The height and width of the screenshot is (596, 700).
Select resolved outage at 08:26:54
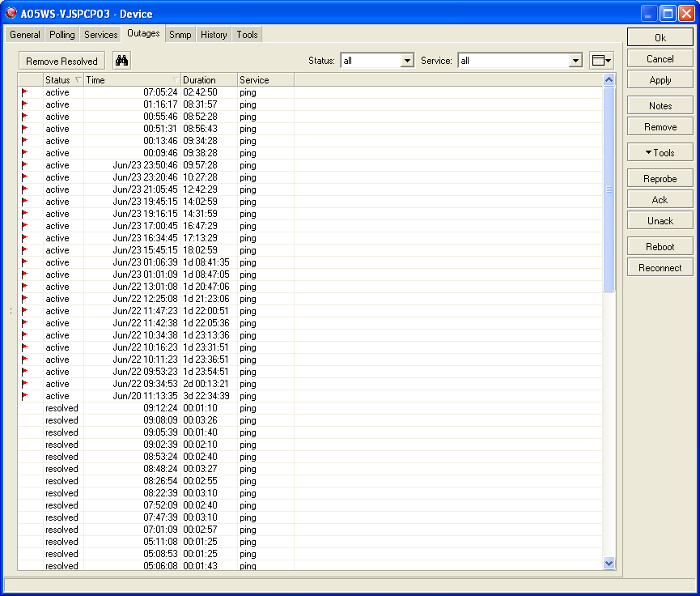[310, 481]
